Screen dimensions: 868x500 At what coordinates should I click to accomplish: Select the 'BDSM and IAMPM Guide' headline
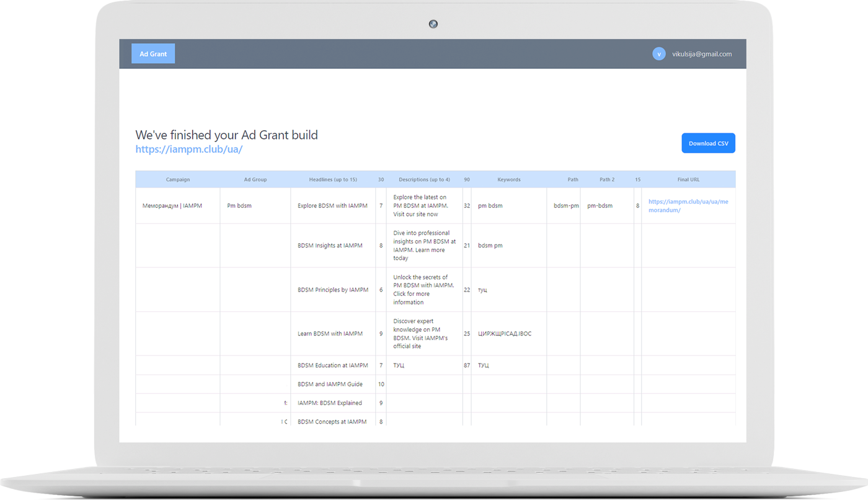click(x=330, y=384)
